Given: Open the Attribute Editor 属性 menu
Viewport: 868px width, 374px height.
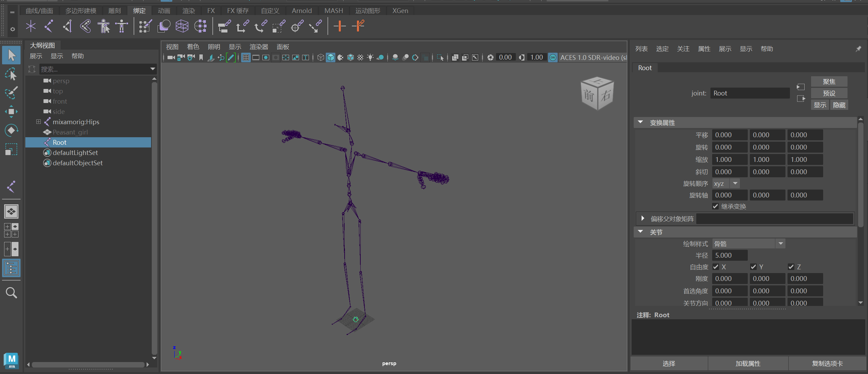Looking at the screenshot, I should tap(704, 49).
